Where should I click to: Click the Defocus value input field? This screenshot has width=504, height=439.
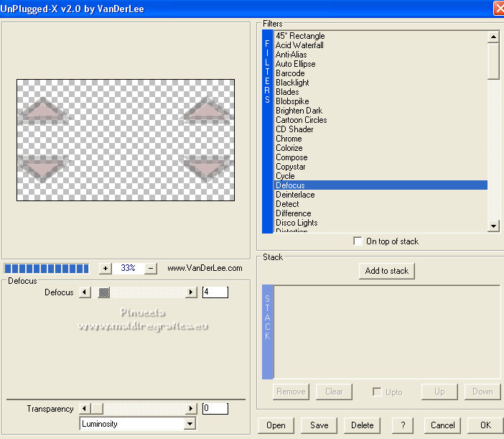[215, 292]
